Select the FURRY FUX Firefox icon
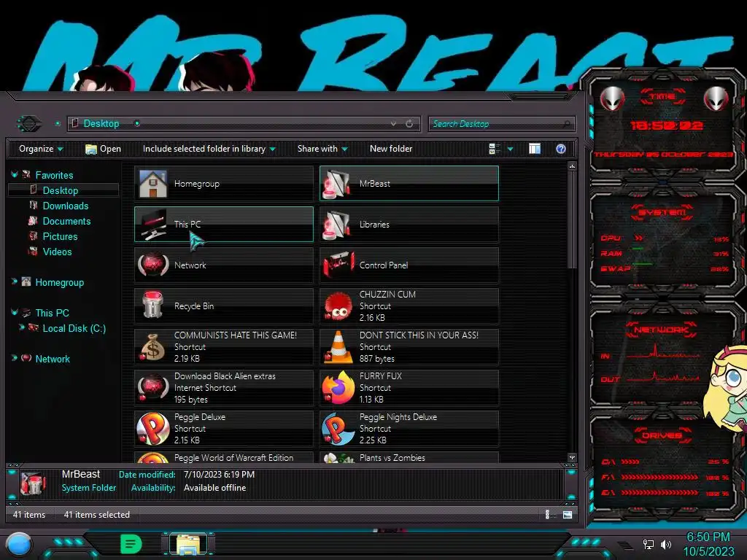 point(337,388)
